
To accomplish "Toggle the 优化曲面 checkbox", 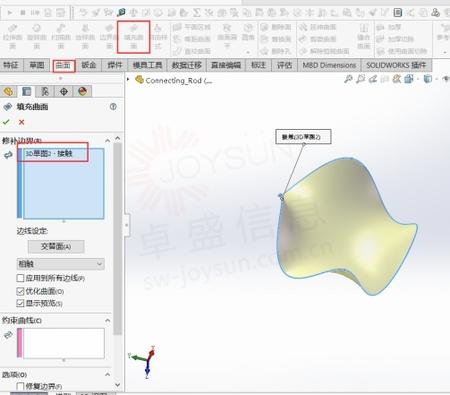I will coord(20,291).
